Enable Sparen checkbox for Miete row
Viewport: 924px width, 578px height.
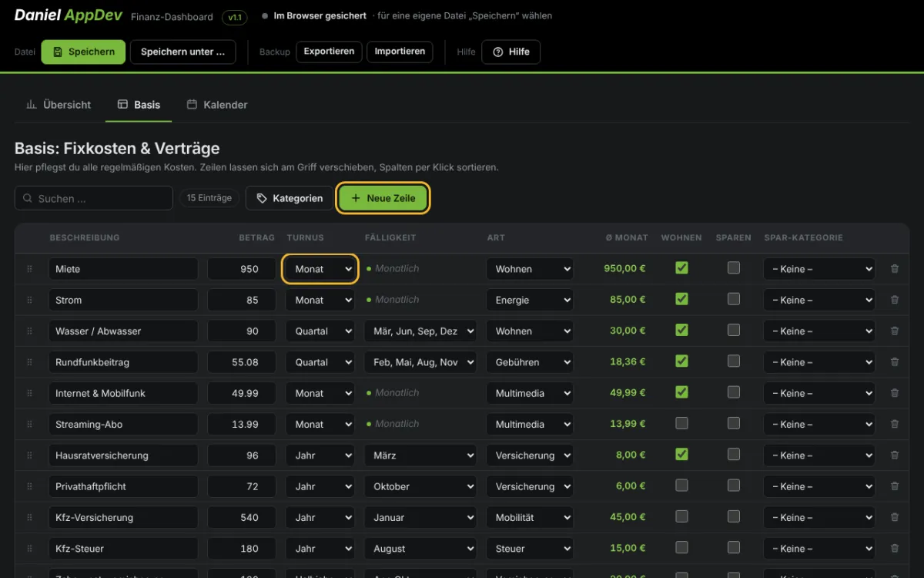(x=734, y=267)
